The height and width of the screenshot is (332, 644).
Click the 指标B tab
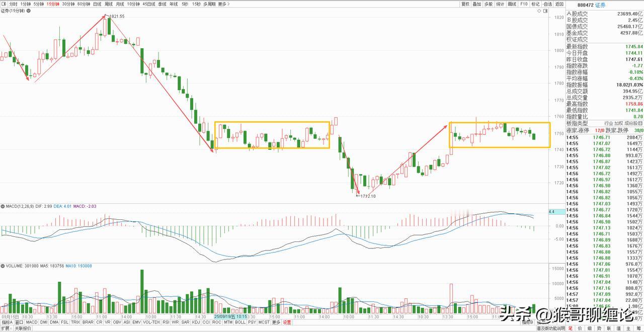tap(528, 322)
